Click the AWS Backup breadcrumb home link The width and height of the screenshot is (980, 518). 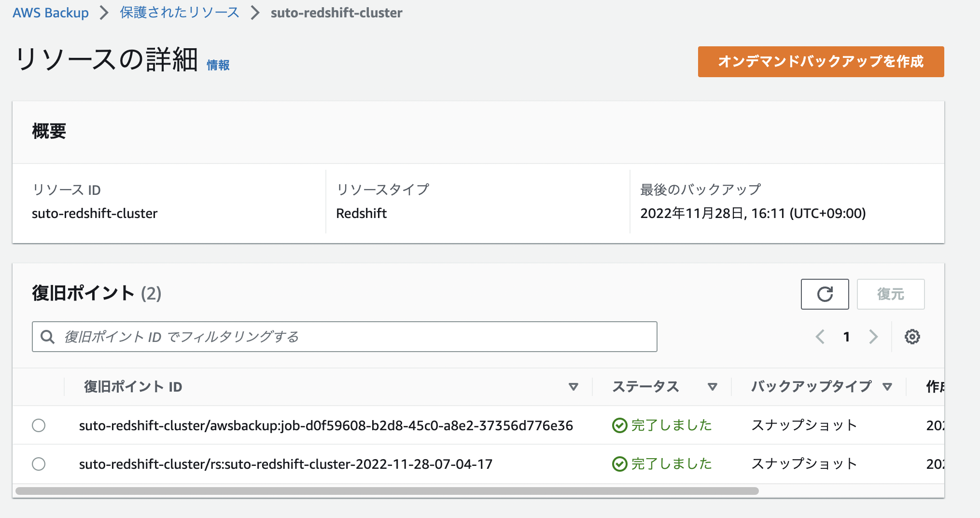(51, 13)
